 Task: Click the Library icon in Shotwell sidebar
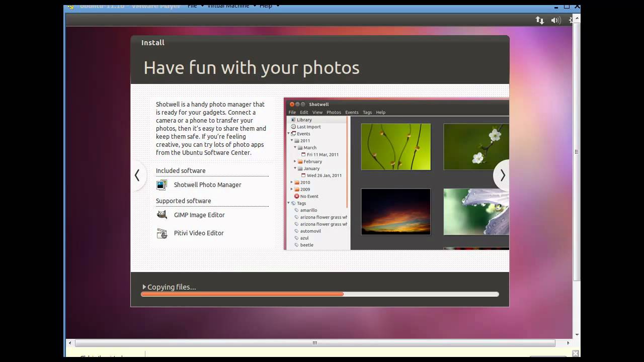point(293,120)
